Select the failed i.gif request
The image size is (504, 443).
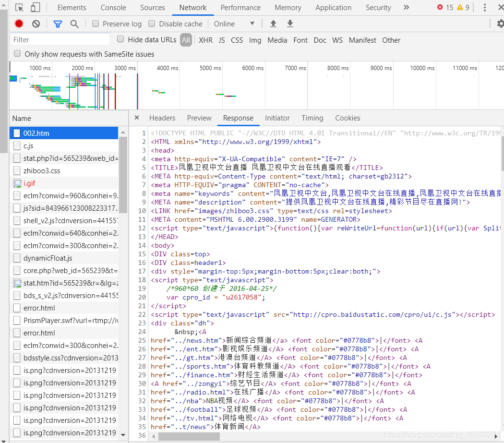[64, 183]
